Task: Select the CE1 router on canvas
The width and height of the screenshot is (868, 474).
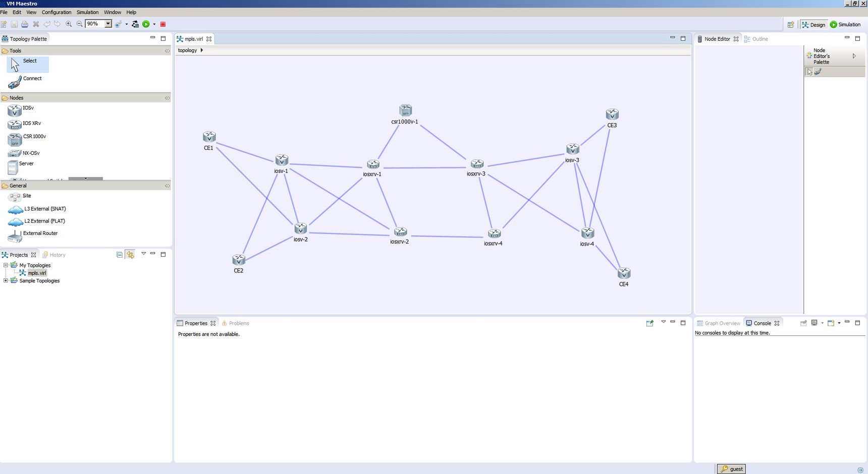Action: point(209,137)
